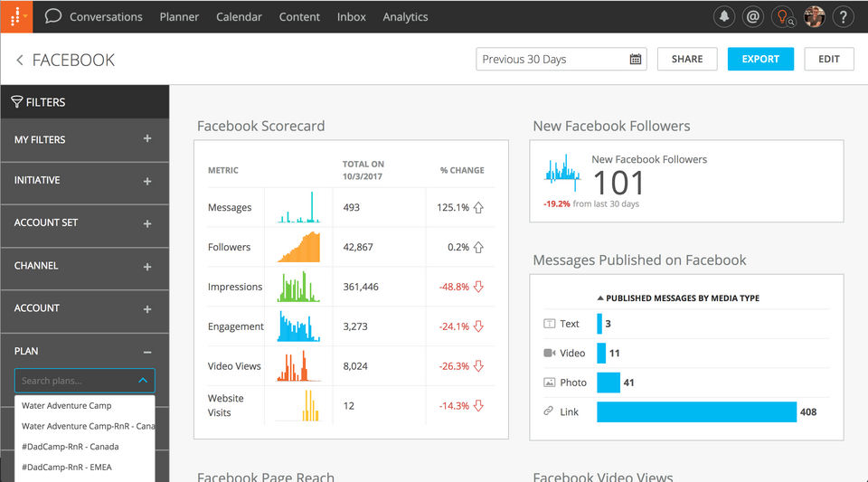The width and height of the screenshot is (868, 482).
Task: Open Conversations speech bubble icon
Action: (53, 16)
